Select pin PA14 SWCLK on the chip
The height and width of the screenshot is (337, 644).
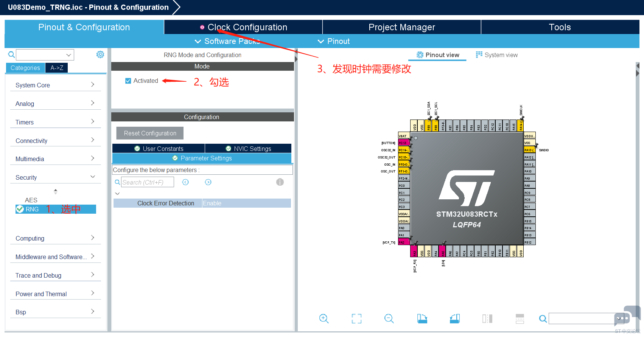coord(521,126)
